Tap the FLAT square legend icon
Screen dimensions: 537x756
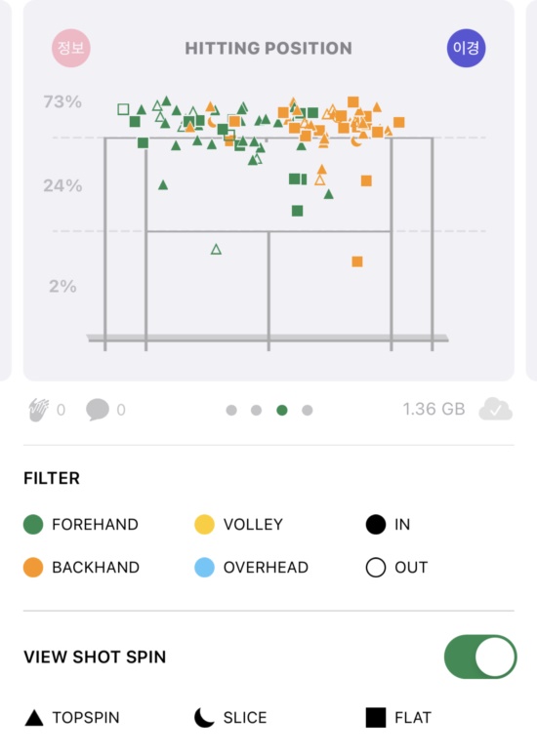coord(376,717)
